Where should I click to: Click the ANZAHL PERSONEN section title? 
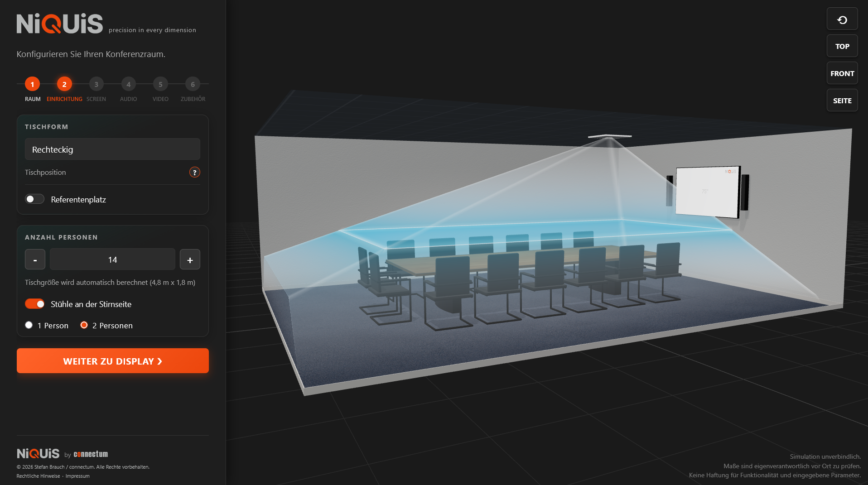tap(61, 237)
